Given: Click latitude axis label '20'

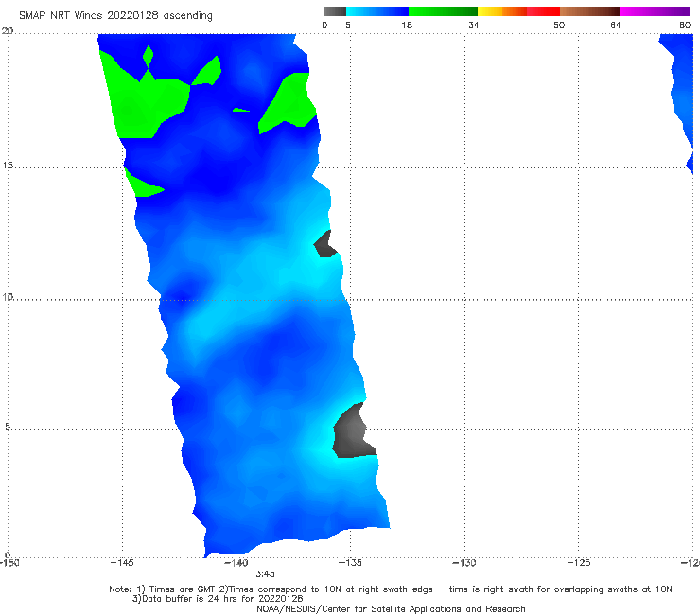Looking at the screenshot, I should pyautogui.click(x=8, y=31).
